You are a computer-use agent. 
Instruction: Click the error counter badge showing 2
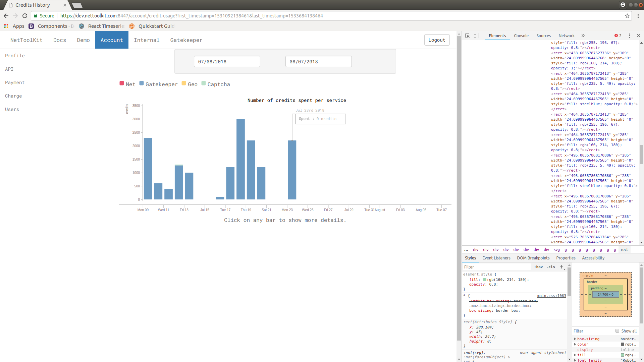point(617,36)
